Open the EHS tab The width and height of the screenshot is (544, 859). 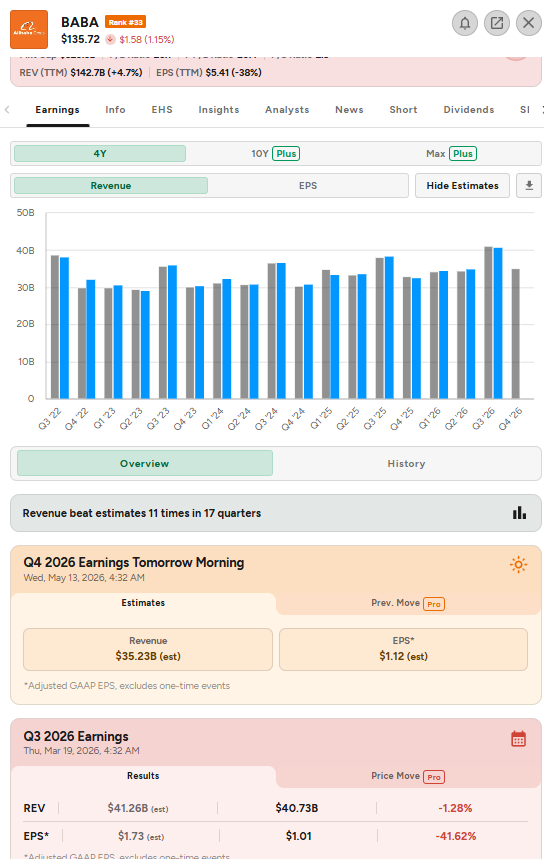(162, 110)
